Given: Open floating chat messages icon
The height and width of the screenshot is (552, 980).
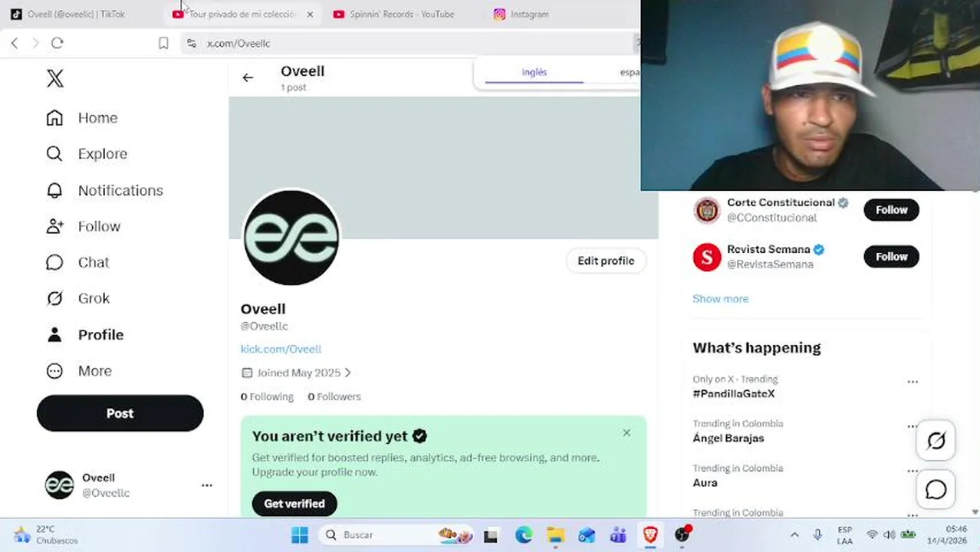Looking at the screenshot, I should point(936,489).
